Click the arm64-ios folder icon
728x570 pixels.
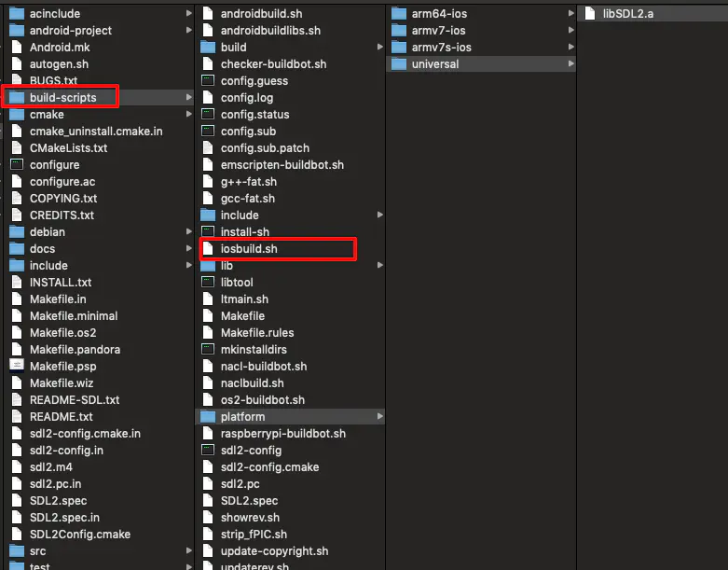click(x=399, y=13)
